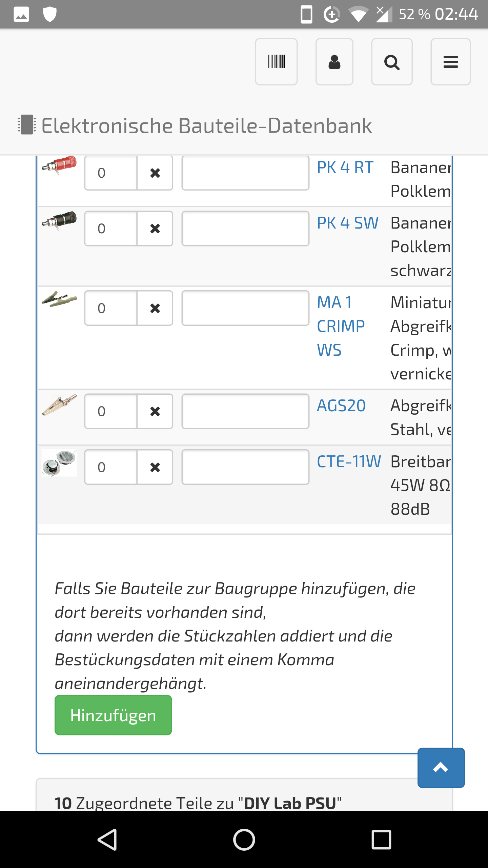
Task: Focus the quantity field for AGS20
Action: point(111,411)
